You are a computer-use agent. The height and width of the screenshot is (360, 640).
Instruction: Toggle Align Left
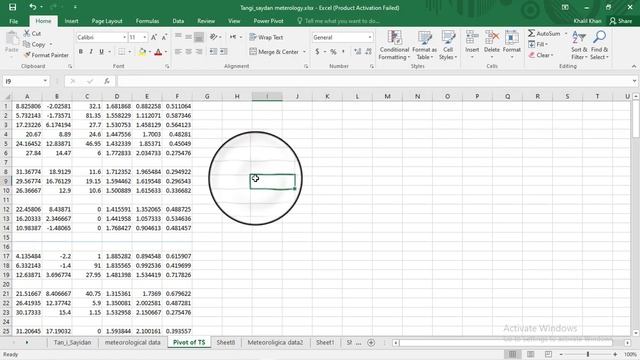pos(178,52)
